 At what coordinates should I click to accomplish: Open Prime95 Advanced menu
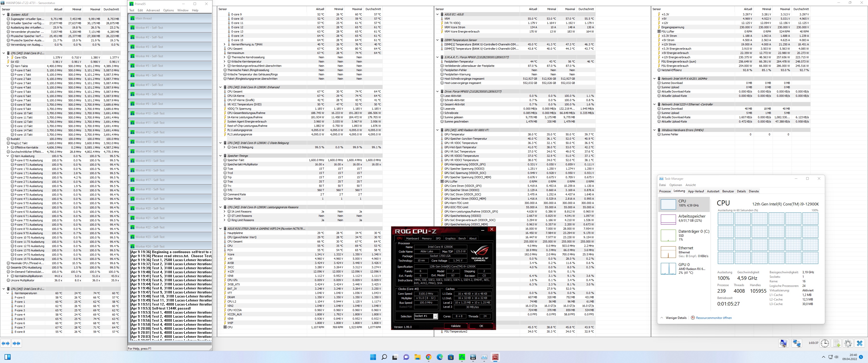(153, 10)
